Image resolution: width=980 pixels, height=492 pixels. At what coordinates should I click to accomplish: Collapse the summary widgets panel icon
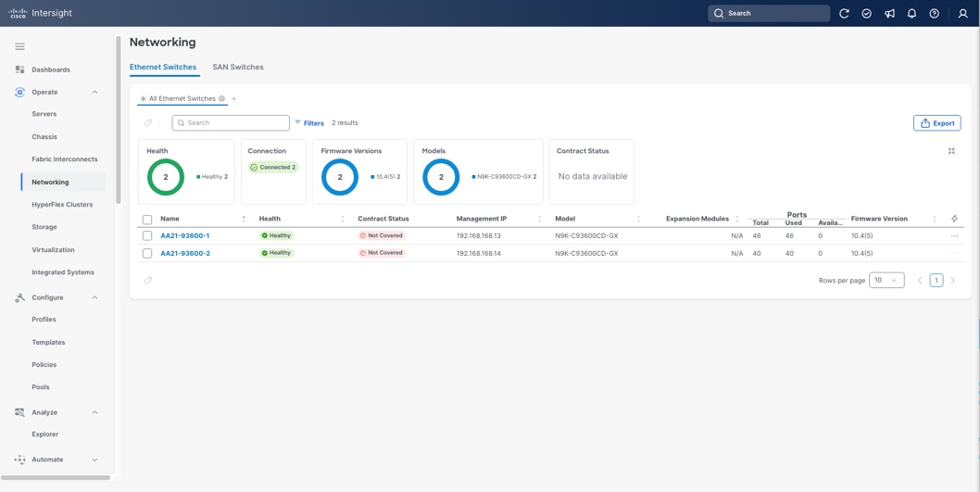951,151
